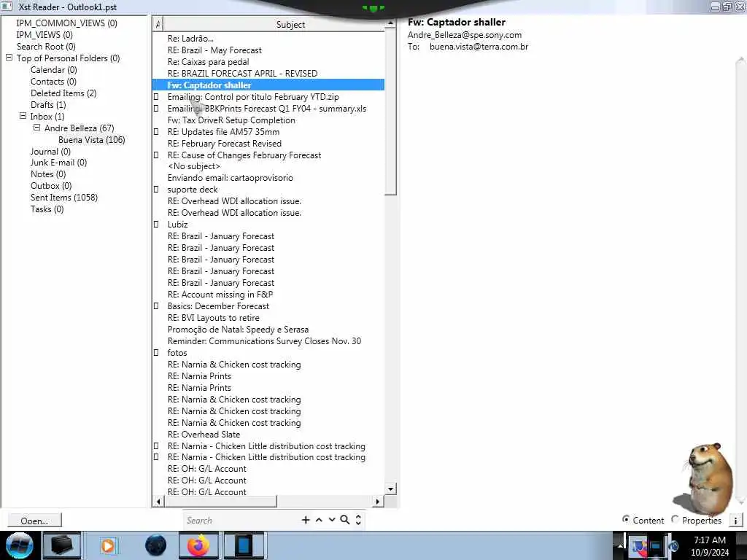Viewport: 747px width, 560px height.
Task: Open the Windows Start menu orb
Action: coord(19,545)
